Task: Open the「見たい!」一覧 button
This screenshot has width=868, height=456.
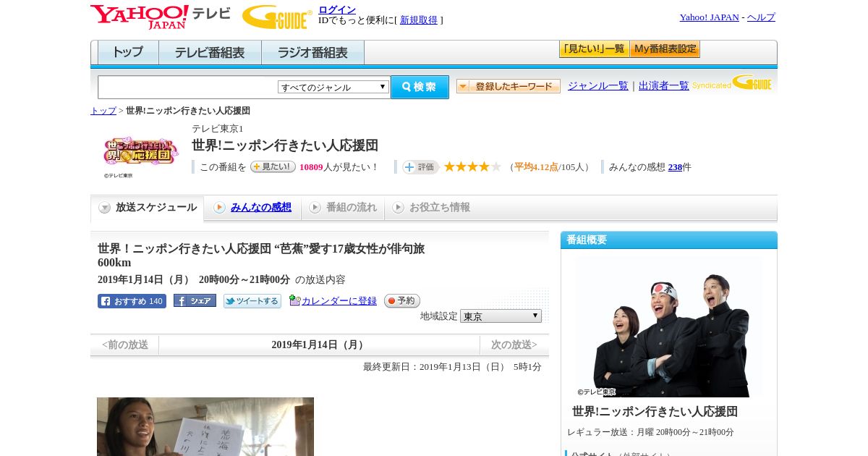Action: click(x=594, y=49)
